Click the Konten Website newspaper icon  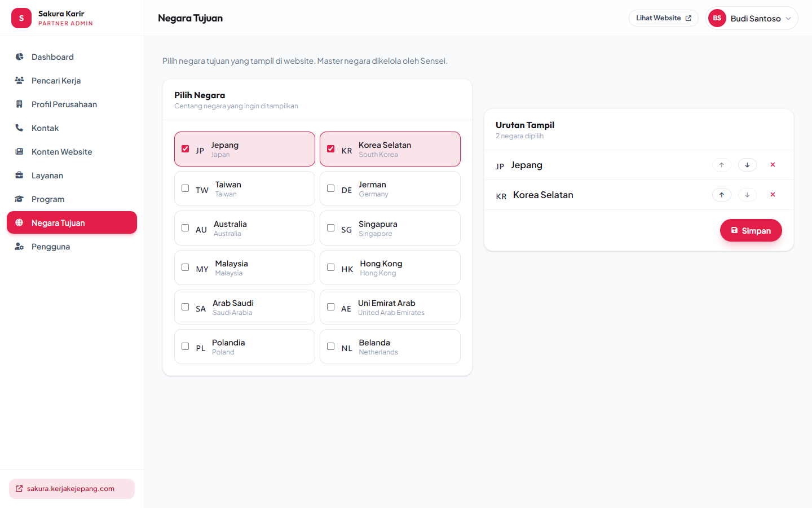pos(19,152)
